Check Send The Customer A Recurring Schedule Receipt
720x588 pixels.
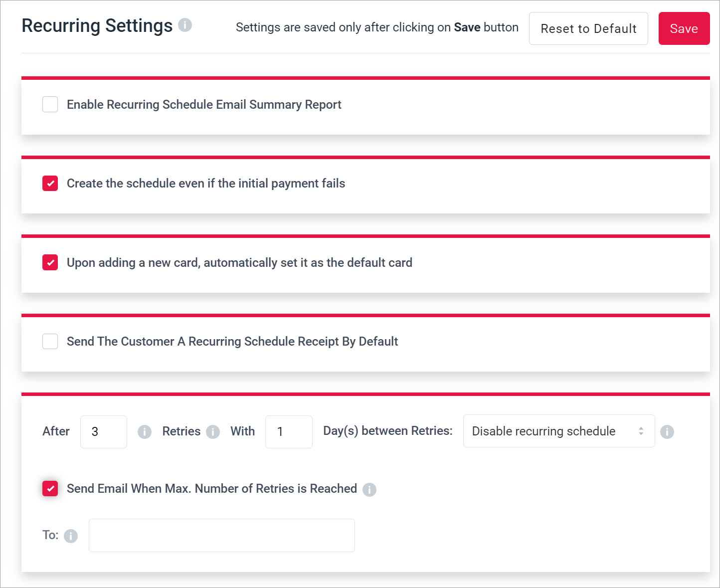click(x=50, y=342)
